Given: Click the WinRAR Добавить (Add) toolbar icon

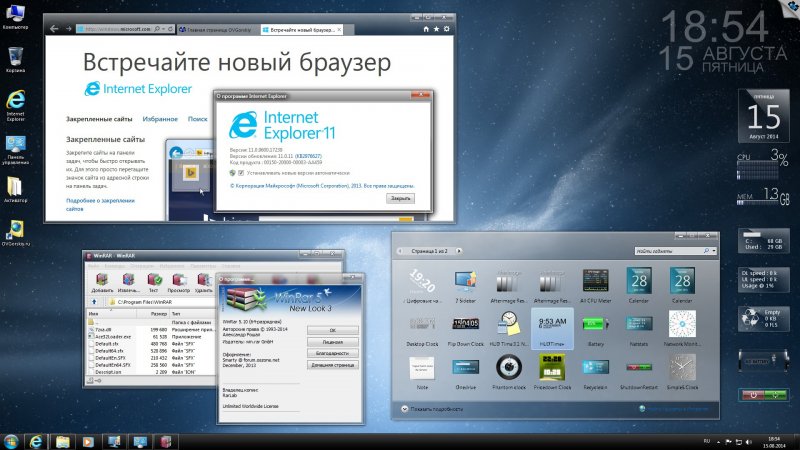Looking at the screenshot, I should (x=102, y=282).
